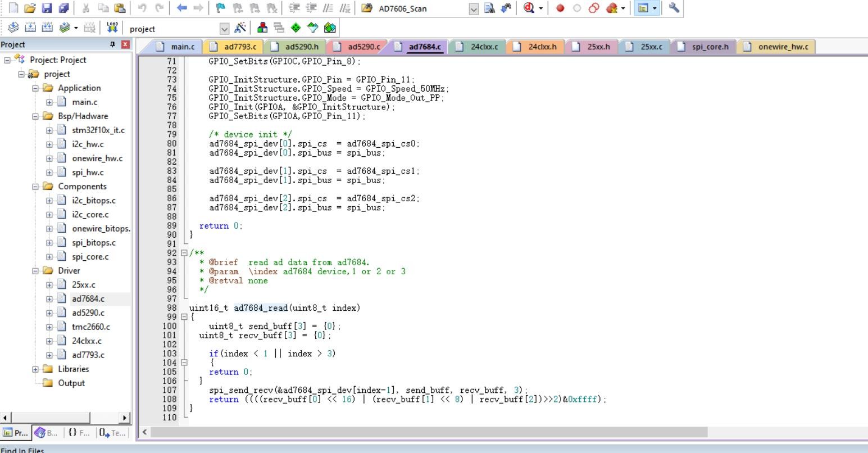Open the Functions tab at the panel bottom
868x453 pixels.
click(x=79, y=432)
